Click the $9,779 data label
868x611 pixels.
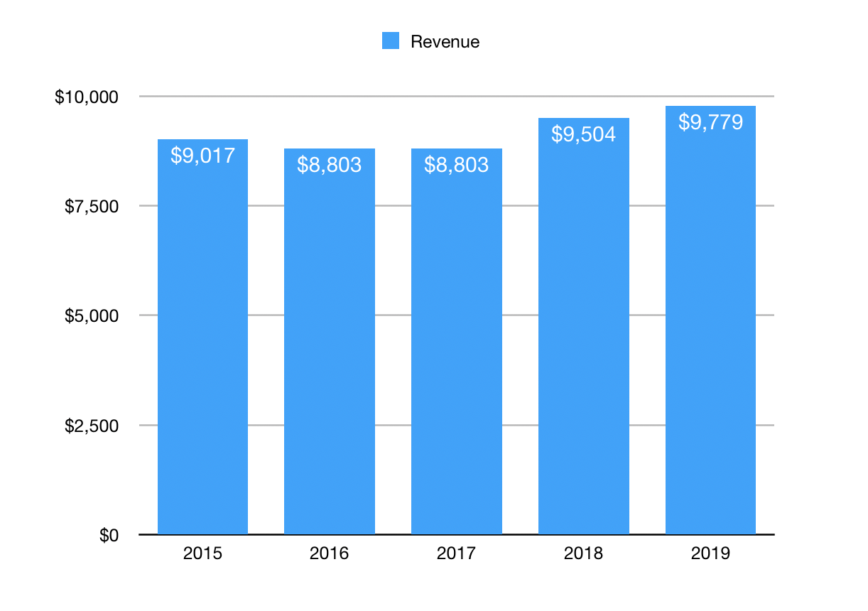point(710,122)
